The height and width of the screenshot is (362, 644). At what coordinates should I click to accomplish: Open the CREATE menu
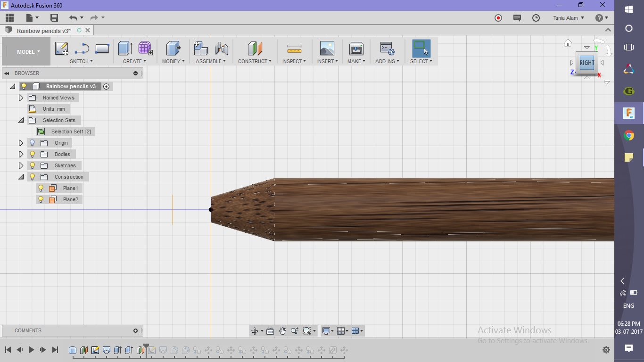134,61
